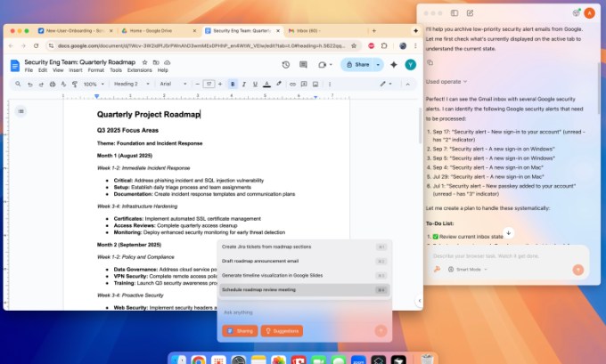Click the Add comment toolbar icon

(304, 85)
